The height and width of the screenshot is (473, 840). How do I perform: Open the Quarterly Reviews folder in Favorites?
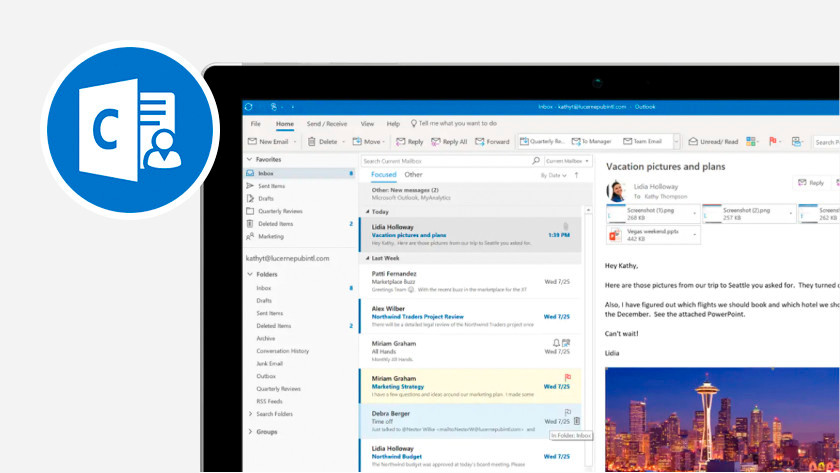(279, 211)
